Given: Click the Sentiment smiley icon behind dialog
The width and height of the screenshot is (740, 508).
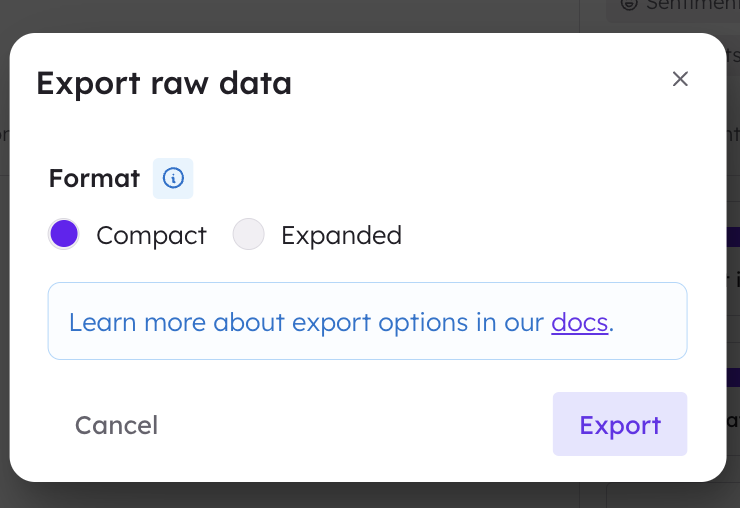Looking at the screenshot, I should (x=629, y=4).
